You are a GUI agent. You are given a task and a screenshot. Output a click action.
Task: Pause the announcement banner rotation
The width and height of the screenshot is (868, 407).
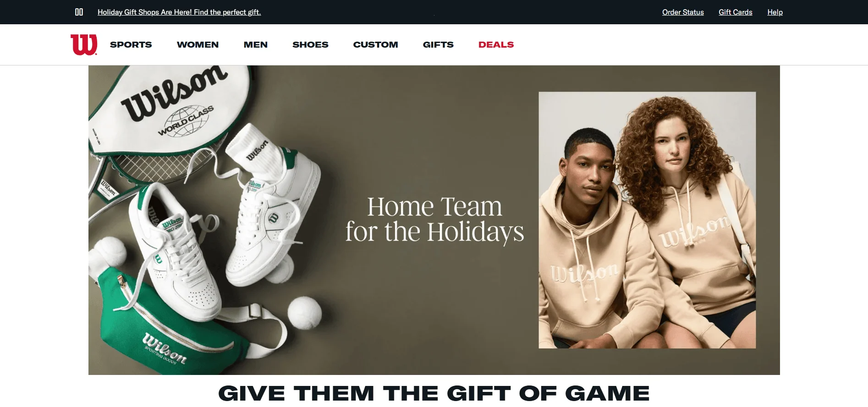[79, 12]
